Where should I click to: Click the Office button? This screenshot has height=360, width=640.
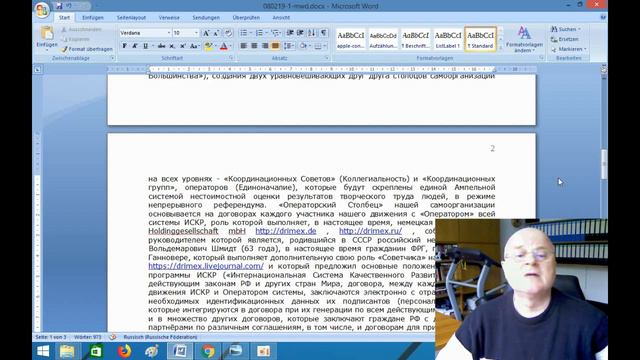click(42, 10)
